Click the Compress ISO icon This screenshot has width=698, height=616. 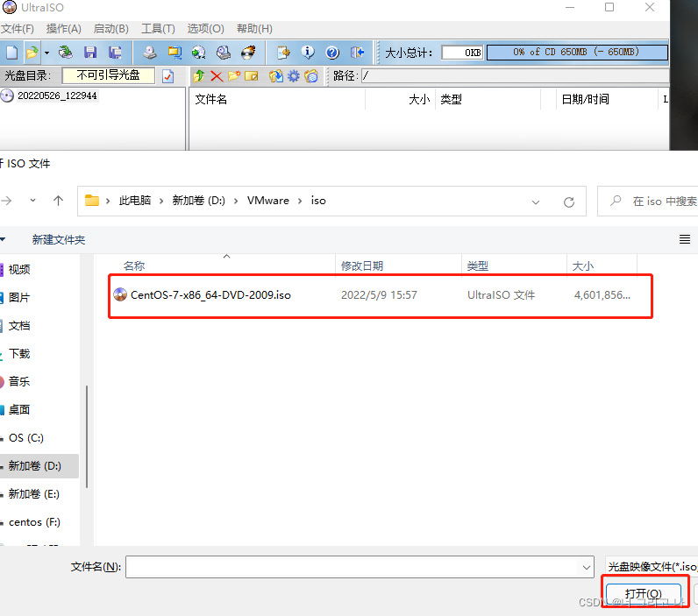click(174, 53)
